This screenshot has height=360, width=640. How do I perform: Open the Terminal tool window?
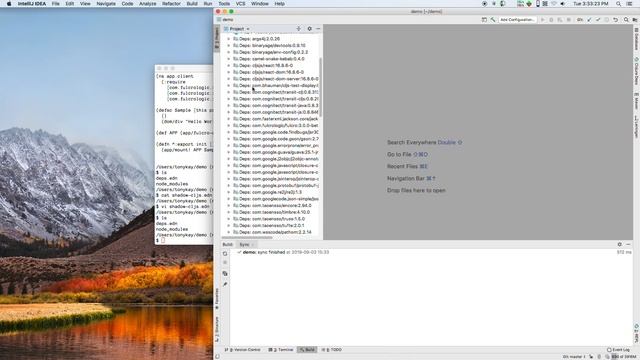point(281,350)
